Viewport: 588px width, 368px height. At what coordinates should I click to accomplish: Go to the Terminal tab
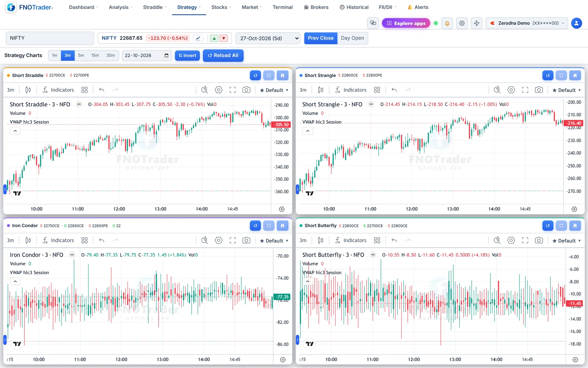tap(282, 7)
